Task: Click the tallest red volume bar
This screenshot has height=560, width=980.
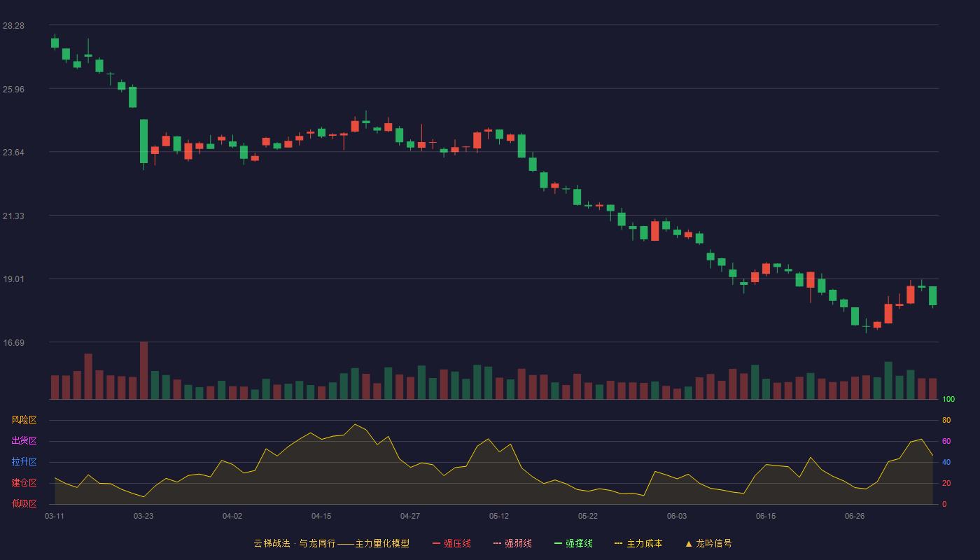Action: point(143,370)
